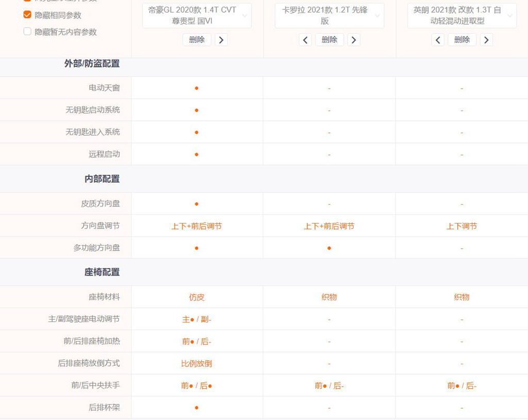Enable the 隐藏暂无内容参数 checkbox
This screenshot has height=420, width=528.
click(x=27, y=31)
